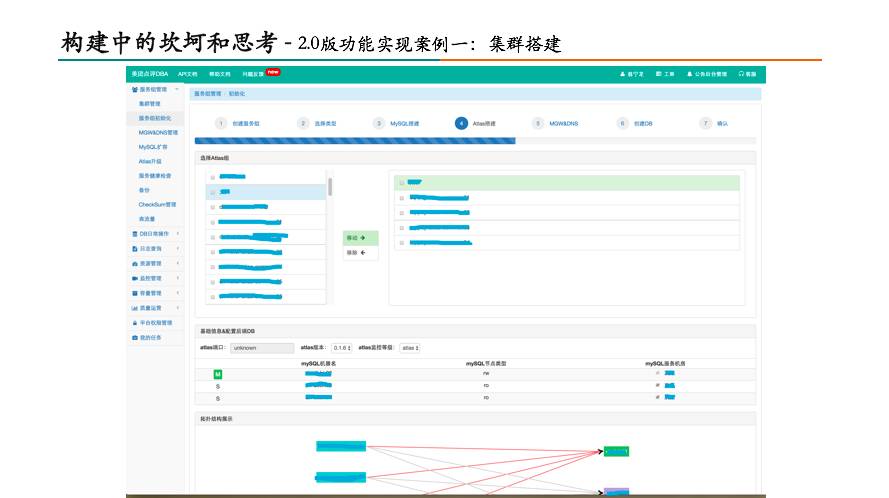
Task: Click the 质量运营 chart icon
Action: [134, 308]
